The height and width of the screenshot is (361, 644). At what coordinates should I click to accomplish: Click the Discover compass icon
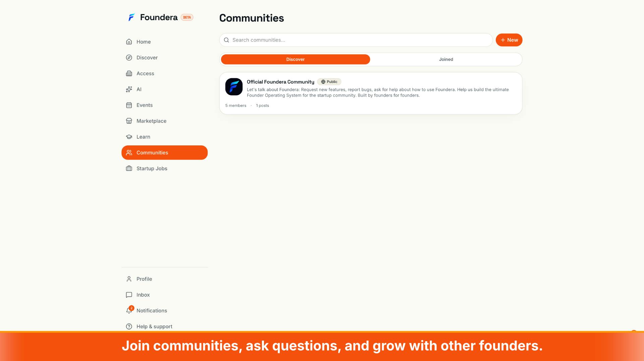(x=129, y=57)
